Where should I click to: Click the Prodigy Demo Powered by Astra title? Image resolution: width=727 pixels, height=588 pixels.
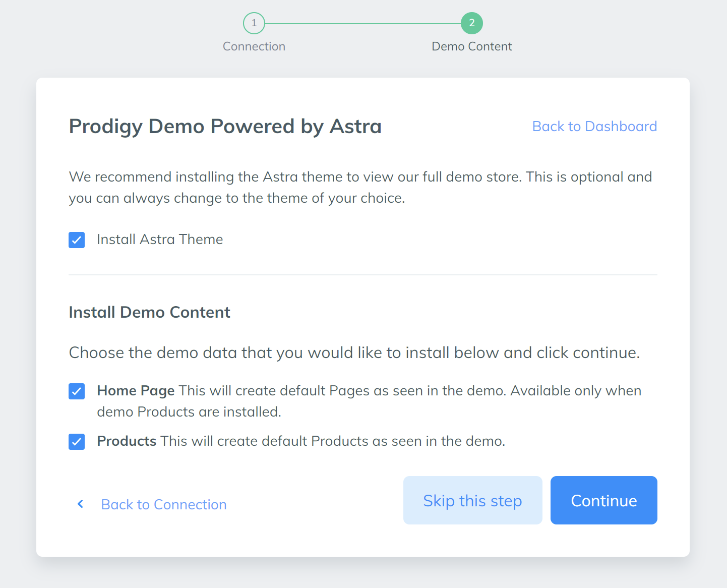coord(225,126)
